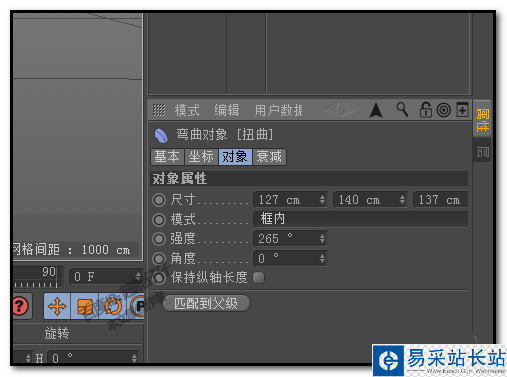Click the 强度 265° field
Screen dimensions: 507x377
(290, 238)
